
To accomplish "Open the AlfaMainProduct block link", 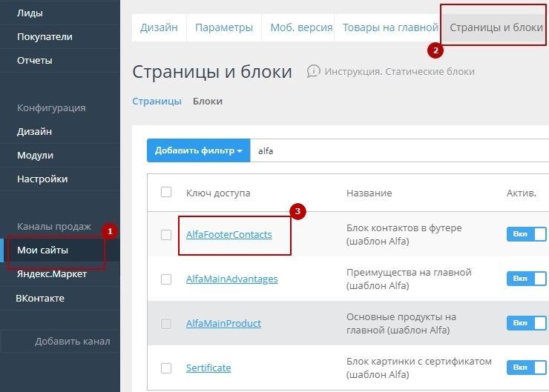I will click(223, 324).
